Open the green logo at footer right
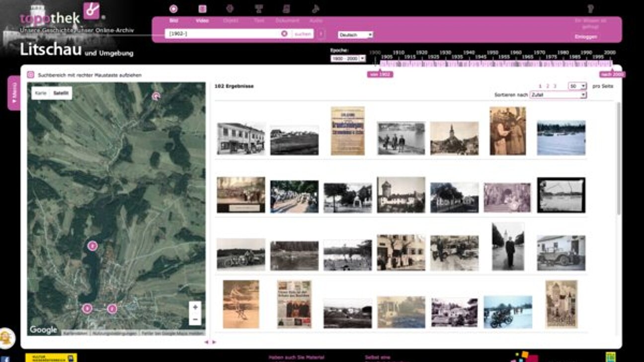 tap(611, 357)
